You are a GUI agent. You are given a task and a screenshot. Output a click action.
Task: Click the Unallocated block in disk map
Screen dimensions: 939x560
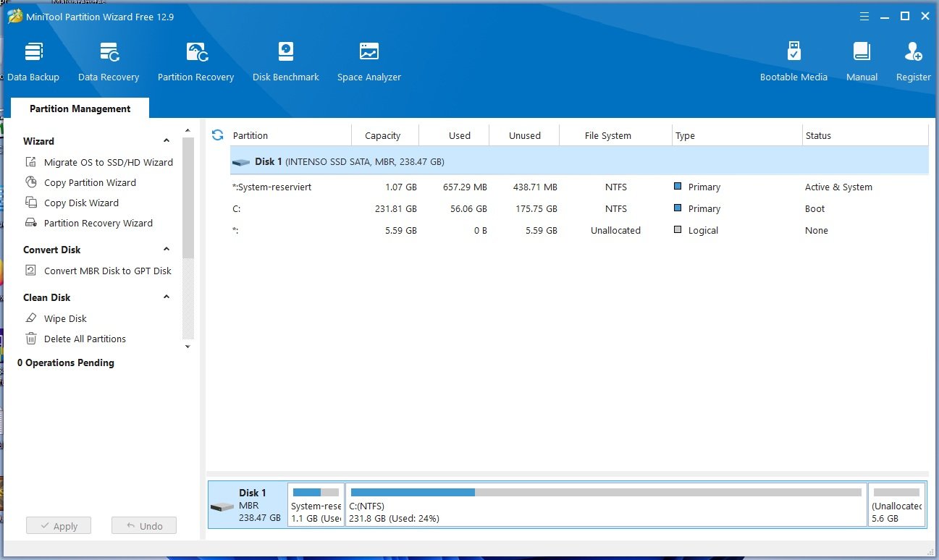(x=896, y=505)
